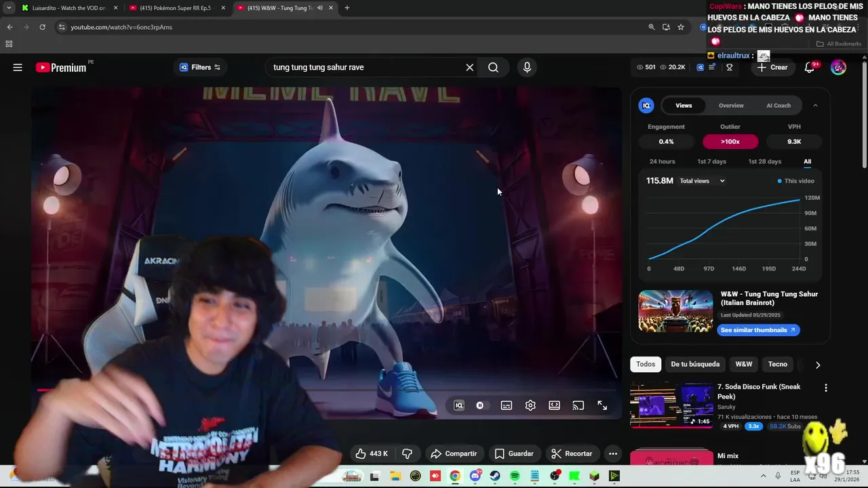
Task: Open the tab search dropdown
Action: pos(9,8)
